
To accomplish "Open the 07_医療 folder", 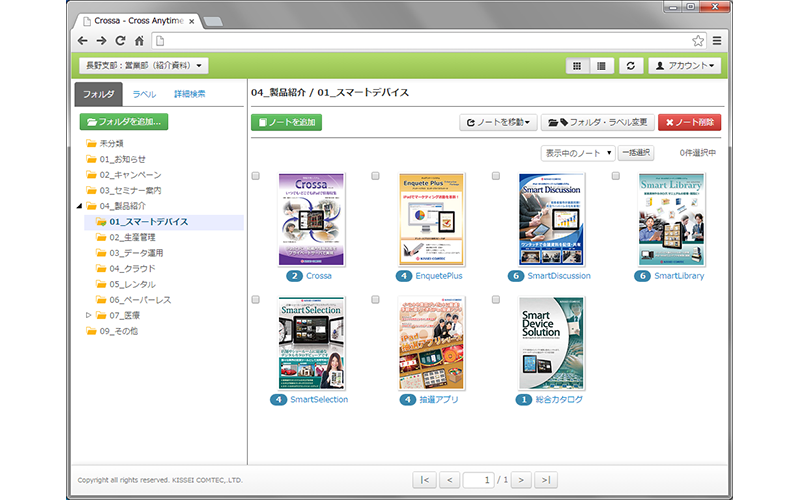I will tap(118, 315).
